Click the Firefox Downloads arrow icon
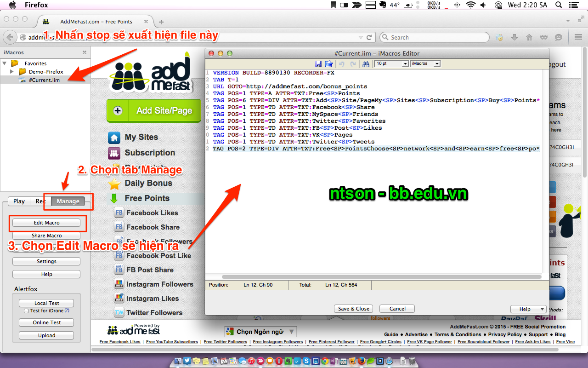Viewport: 588px width, 368px height. pos(514,37)
